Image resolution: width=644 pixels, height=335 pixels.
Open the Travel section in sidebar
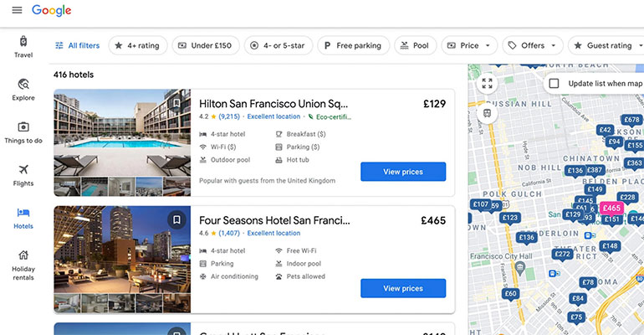pyautogui.click(x=23, y=46)
